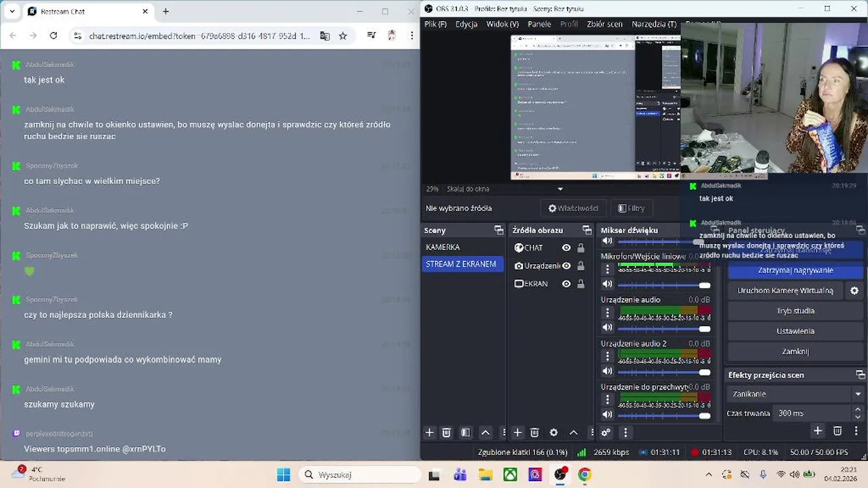Image resolution: width=868 pixels, height=488 pixels.
Task: Open mixer options menu next to audio gears
Action: coord(625,432)
